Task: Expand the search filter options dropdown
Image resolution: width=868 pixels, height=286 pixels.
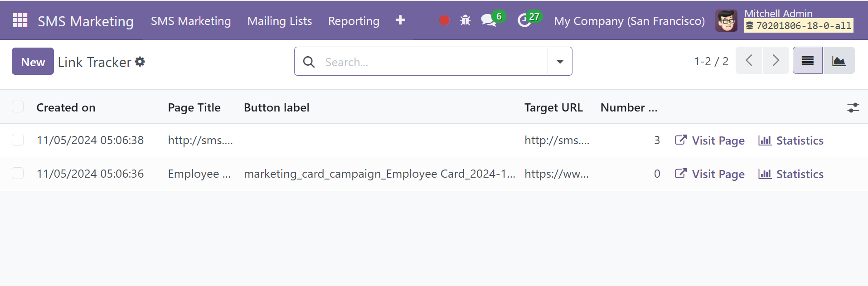Action: pyautogui.click(x=560, y=61)
